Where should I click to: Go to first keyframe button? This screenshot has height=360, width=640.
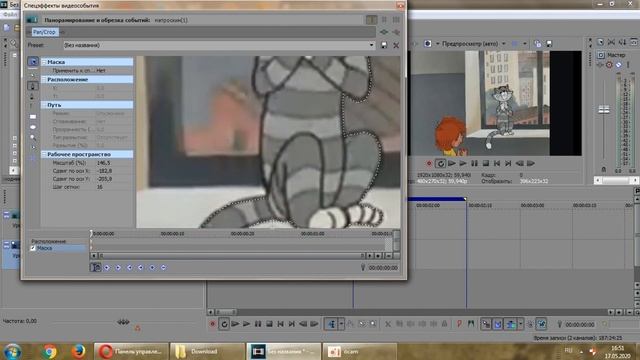tap(107, 267)
